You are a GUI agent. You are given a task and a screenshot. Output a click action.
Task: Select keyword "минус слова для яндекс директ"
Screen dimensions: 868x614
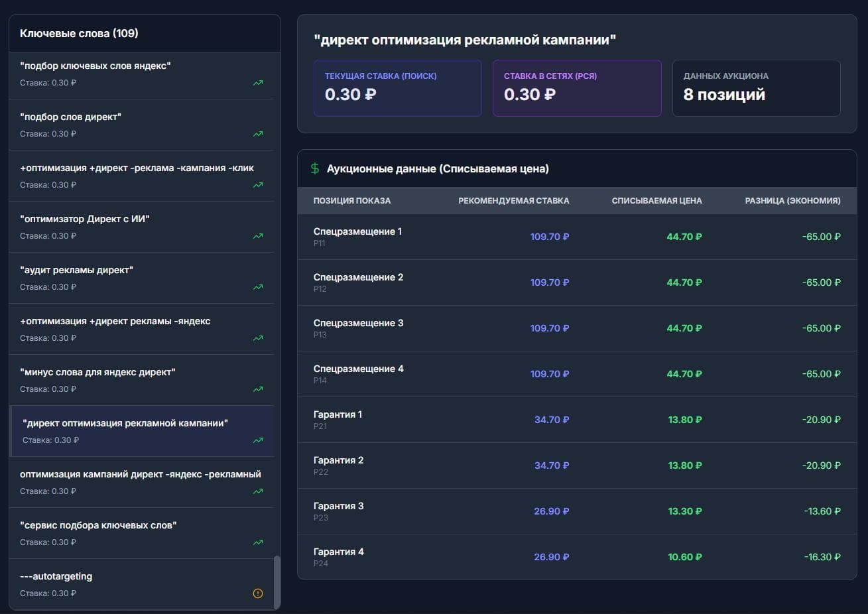tap(141, 380)
